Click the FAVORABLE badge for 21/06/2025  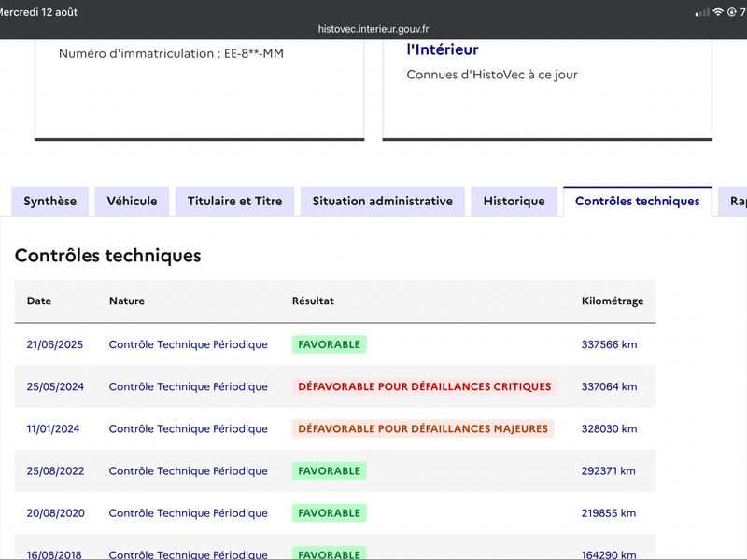(330, 344)
